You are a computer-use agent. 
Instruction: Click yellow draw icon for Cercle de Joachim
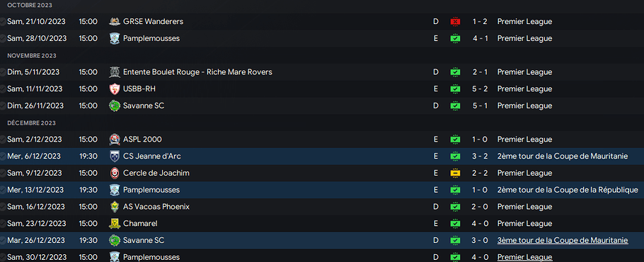[455, 173]
